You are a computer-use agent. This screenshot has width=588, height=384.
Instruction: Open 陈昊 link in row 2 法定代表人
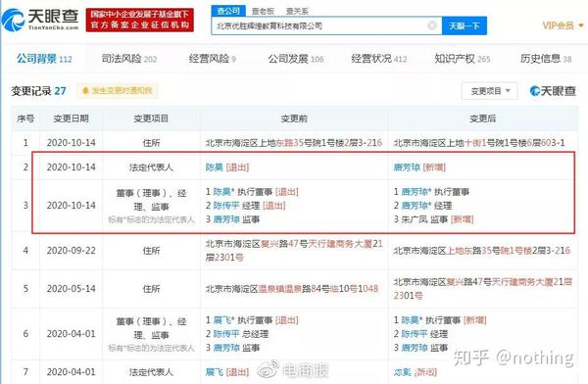tap(214, 168)
